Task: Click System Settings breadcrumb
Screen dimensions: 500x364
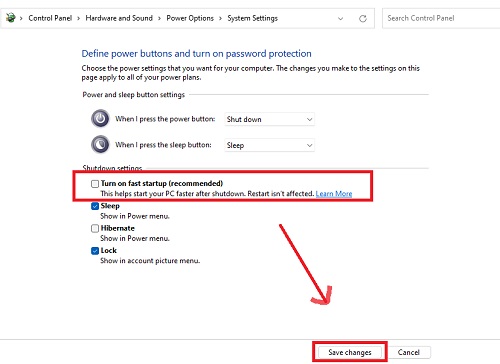Action: 252,18
